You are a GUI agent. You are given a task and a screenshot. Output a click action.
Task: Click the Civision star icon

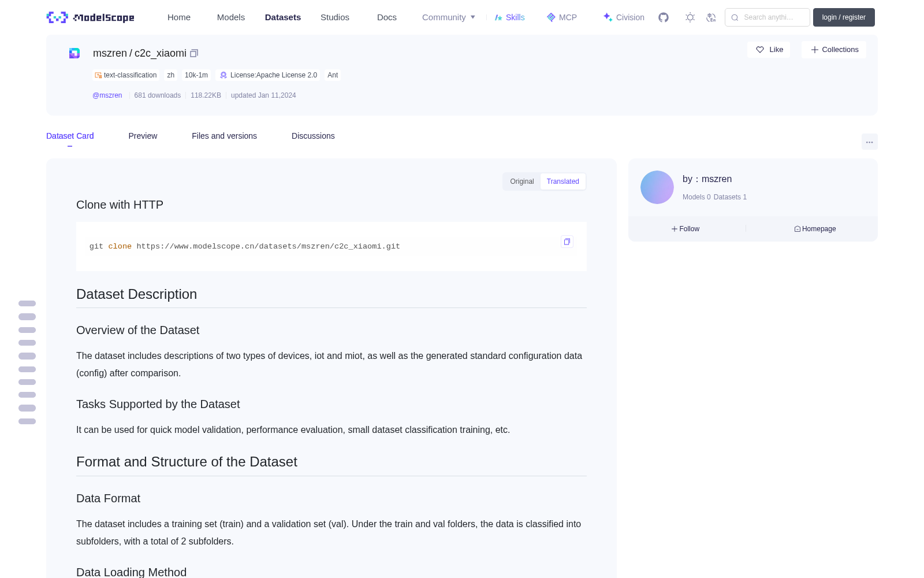(x=608, y=17)
